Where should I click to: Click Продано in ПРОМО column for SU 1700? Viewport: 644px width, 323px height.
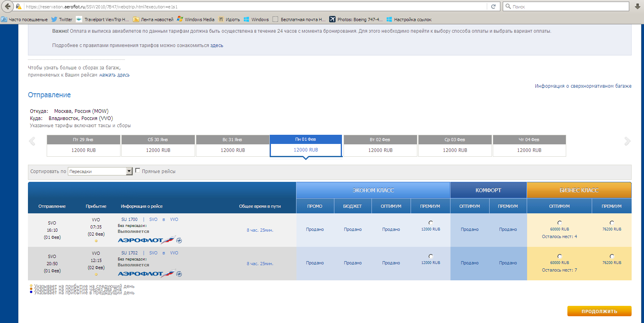(315, 229)
